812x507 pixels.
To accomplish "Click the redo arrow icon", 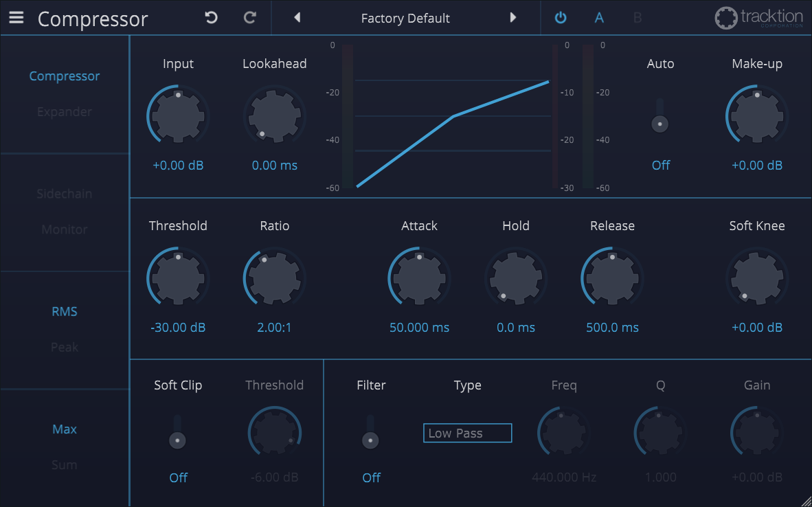I will pyautogui.click(x=250, y=18).
